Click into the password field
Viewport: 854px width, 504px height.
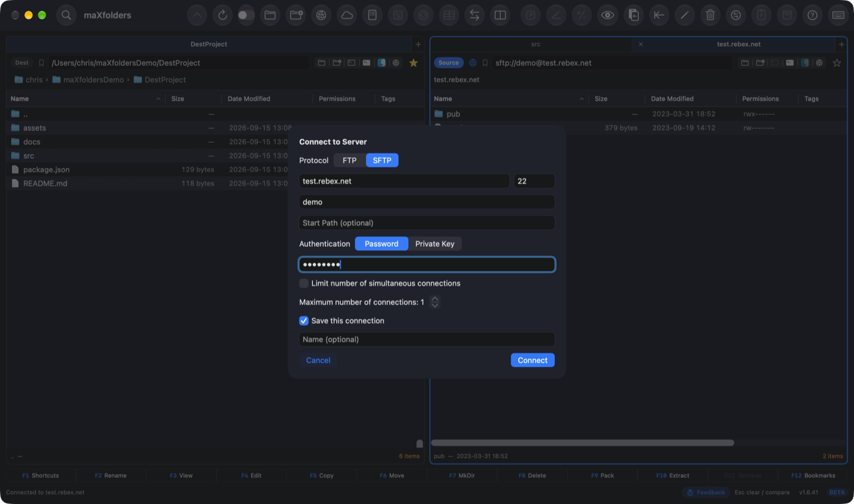click(427, 264)
